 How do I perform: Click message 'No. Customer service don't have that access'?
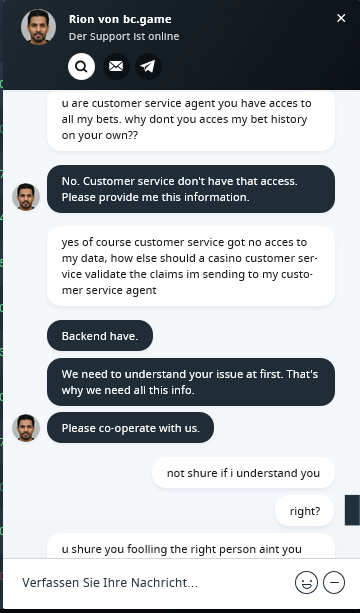pos(191,189)
